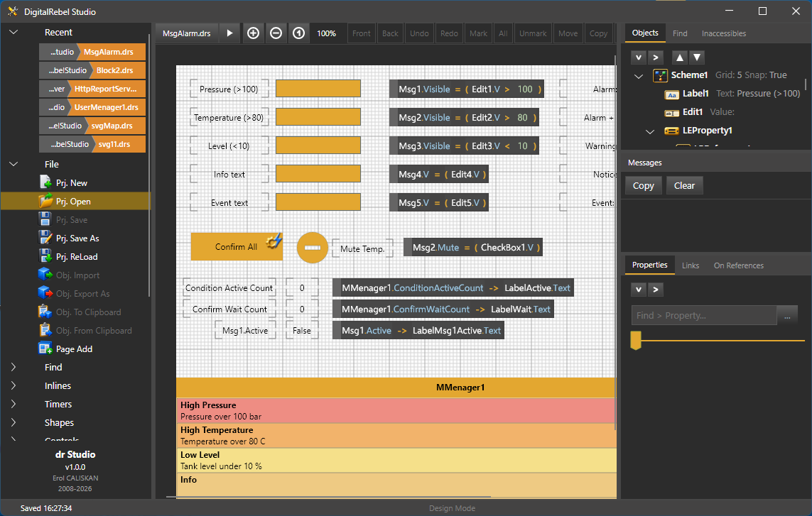Expand the Timers section
Viewport: 812px width, 516px height.
14,404
